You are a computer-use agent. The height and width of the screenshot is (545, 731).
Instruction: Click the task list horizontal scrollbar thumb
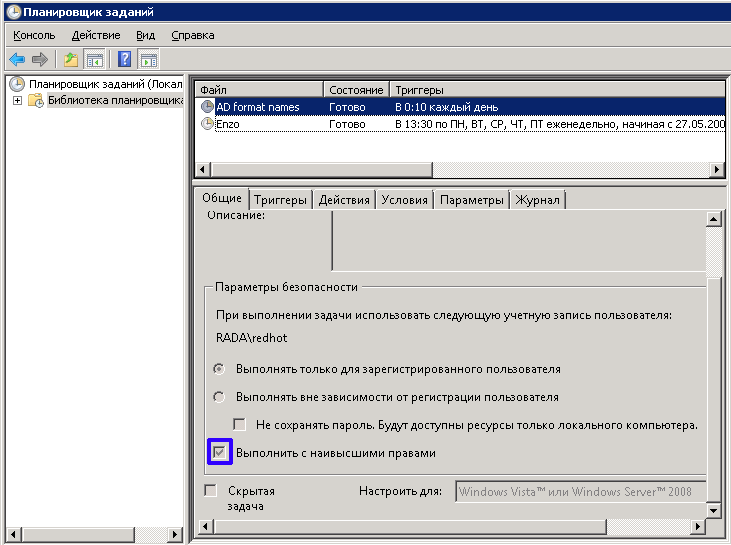[322, 169]
